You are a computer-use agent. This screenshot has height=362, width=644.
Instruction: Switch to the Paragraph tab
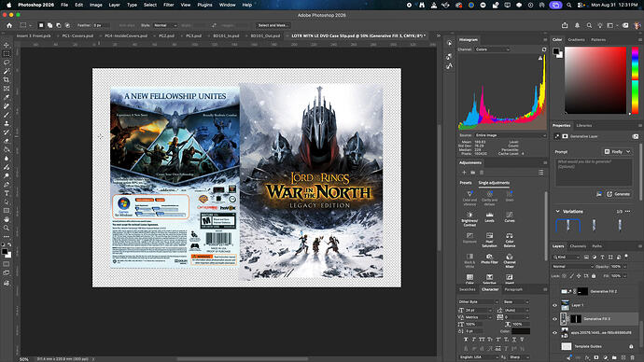513,289
